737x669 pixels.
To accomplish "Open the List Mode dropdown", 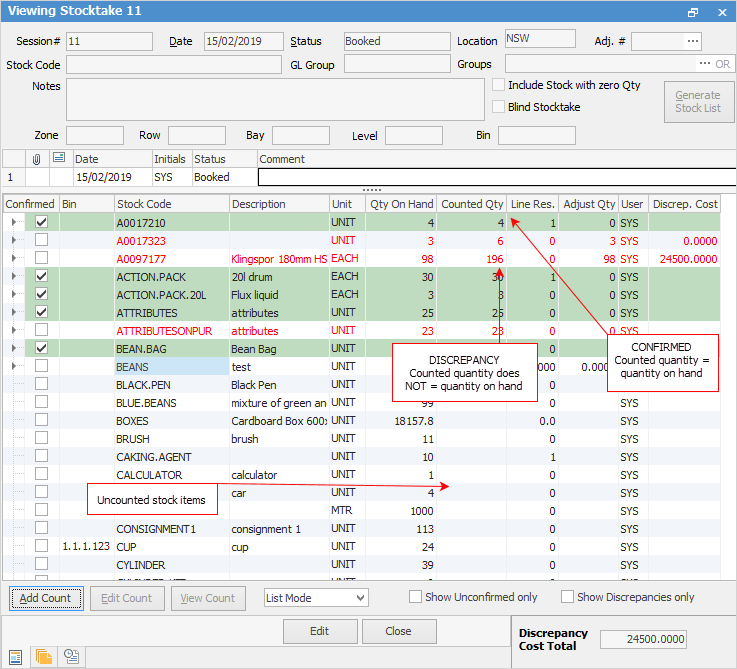I will (316, 598).
